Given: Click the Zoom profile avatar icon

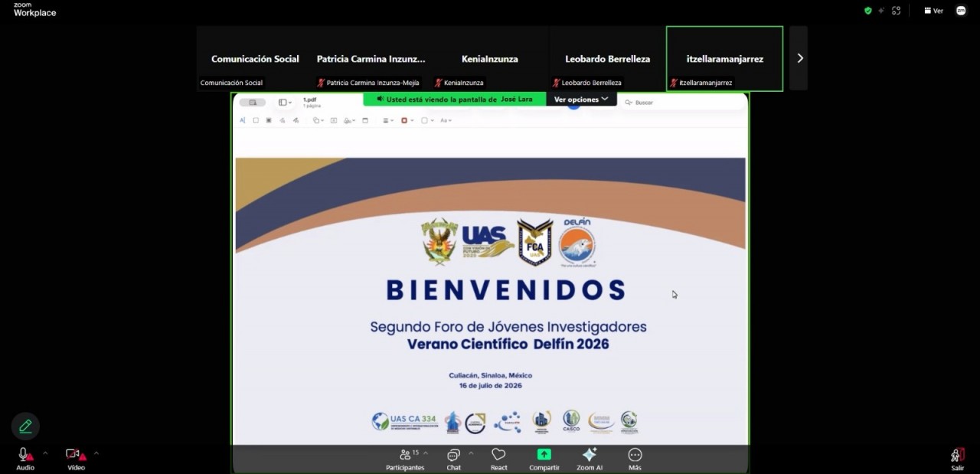Looking at the screenshot, I should (960, 11).
